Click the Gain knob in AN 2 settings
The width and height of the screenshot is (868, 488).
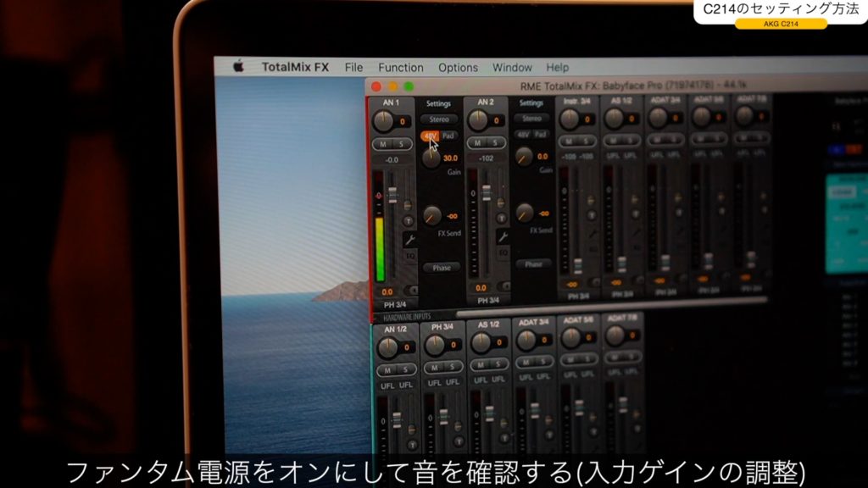coord(524,157)
